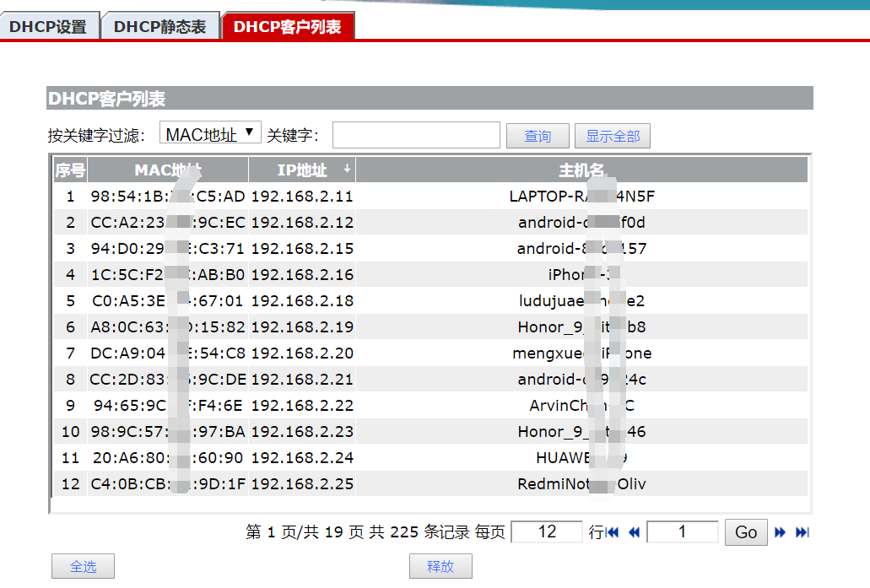
Task: Click MAC address starting DC:A9:04
Action: (x=168, y=353)
